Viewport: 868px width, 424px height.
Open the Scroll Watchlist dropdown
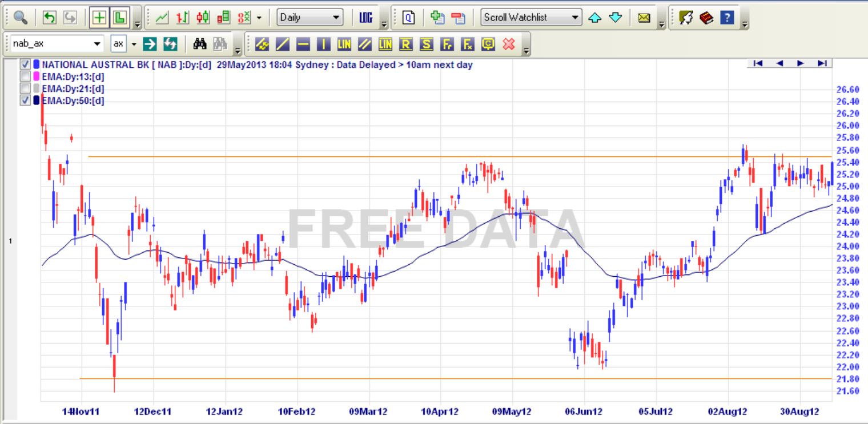(x=531, y=18)
